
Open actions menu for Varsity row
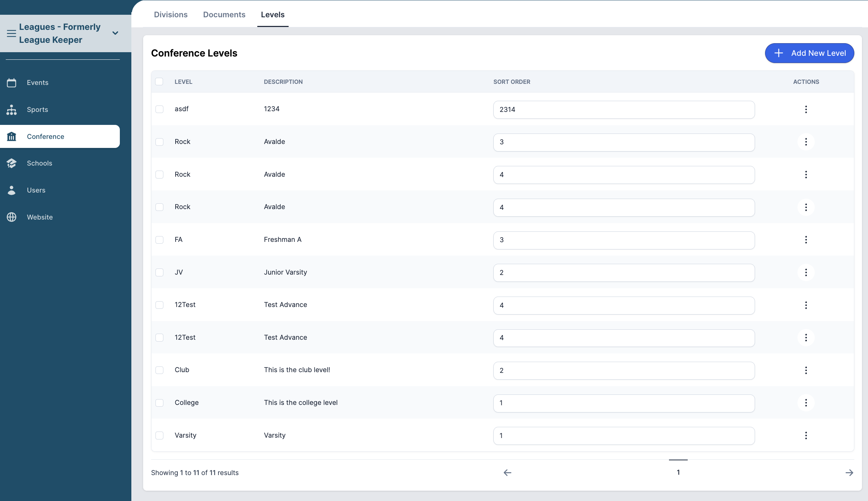(806, 435)
